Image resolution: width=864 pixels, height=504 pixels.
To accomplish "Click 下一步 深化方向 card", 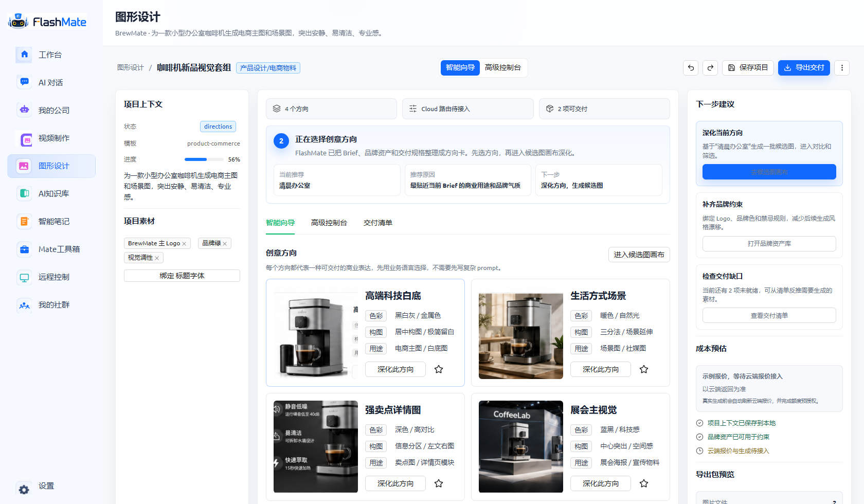I will point(599,180).
